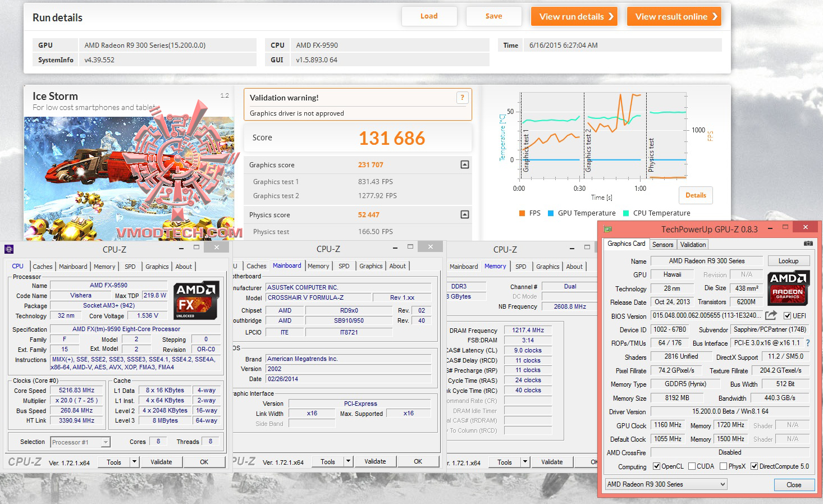
Task: Click the AMD Radeon Graphics logo in GPU-Z
Action: tap(788, 287)
